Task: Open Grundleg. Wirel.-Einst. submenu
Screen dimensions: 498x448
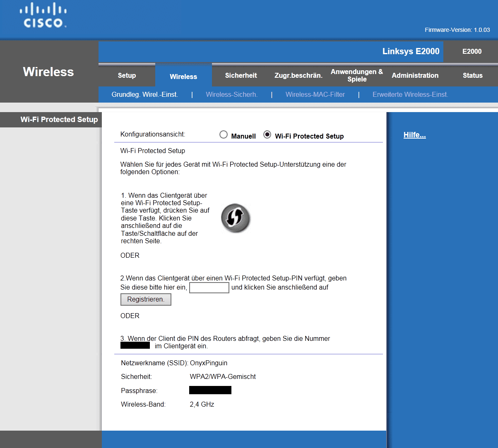Action: 144,94
